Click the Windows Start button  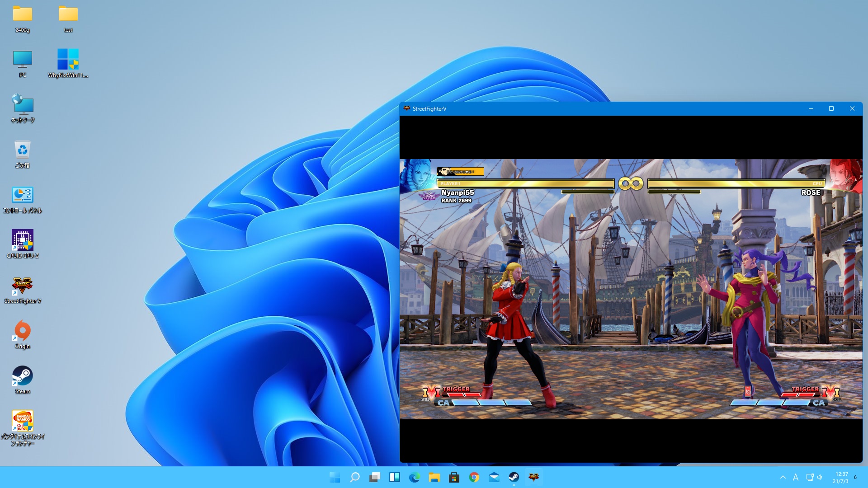pos(335,478)
